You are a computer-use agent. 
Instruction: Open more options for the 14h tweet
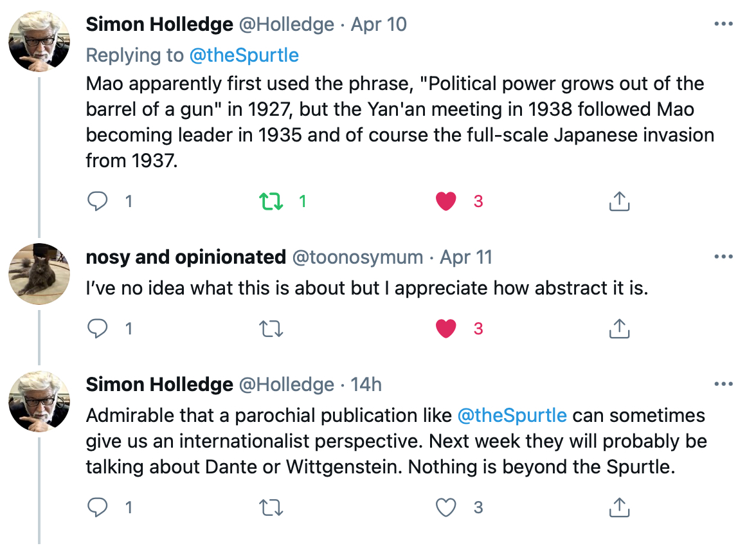tap(724, 384)
